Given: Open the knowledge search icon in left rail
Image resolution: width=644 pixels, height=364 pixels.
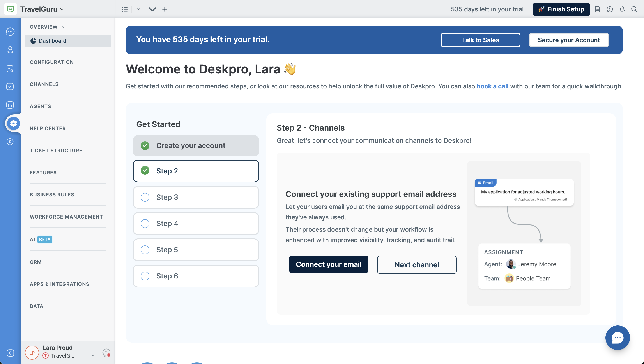Looking at the screenshot, I should click(x=10, y=68).
